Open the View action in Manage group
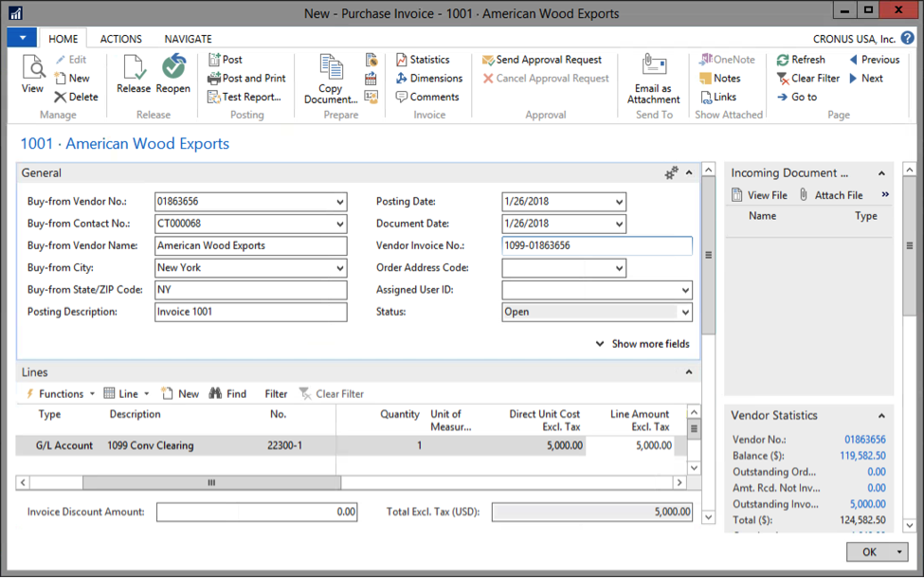 [x=32, y=74]
